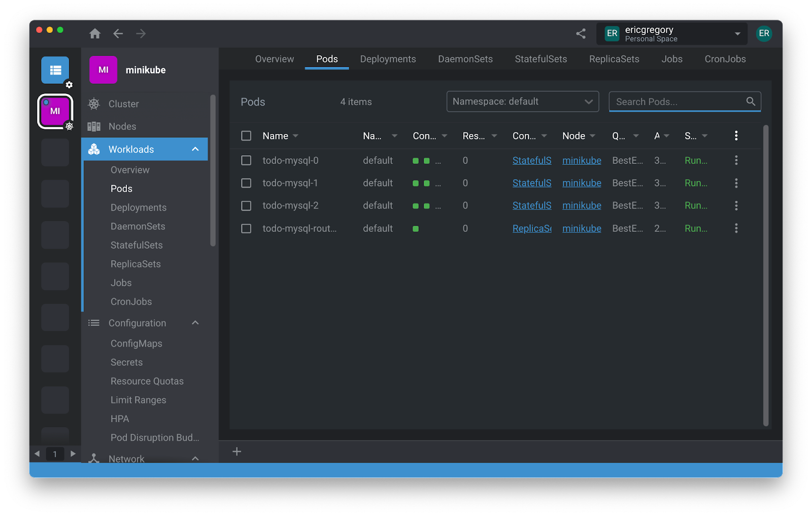Open the Namespace: default dropdown
The width and height of the screenshot is (812, 516).
522,101
